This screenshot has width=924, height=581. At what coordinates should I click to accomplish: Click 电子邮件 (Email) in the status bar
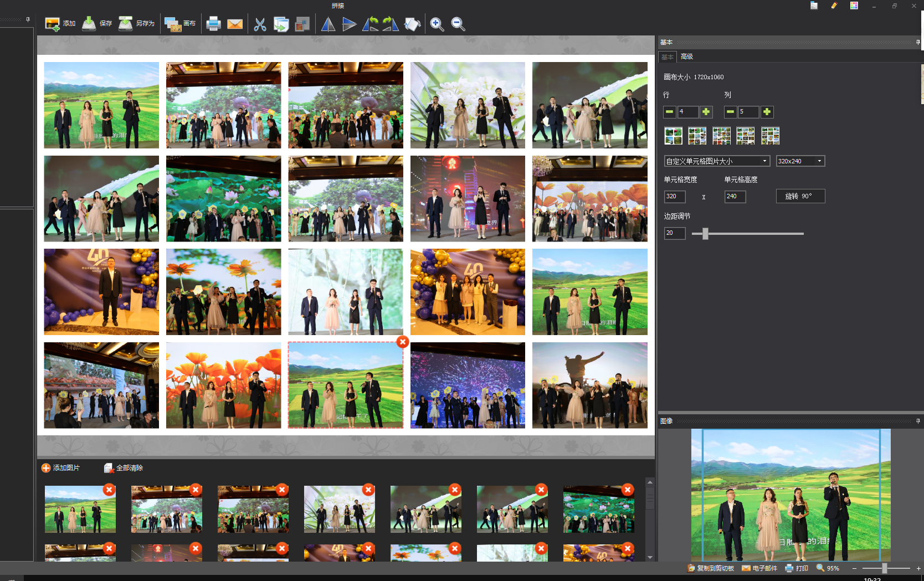[759, 568]
